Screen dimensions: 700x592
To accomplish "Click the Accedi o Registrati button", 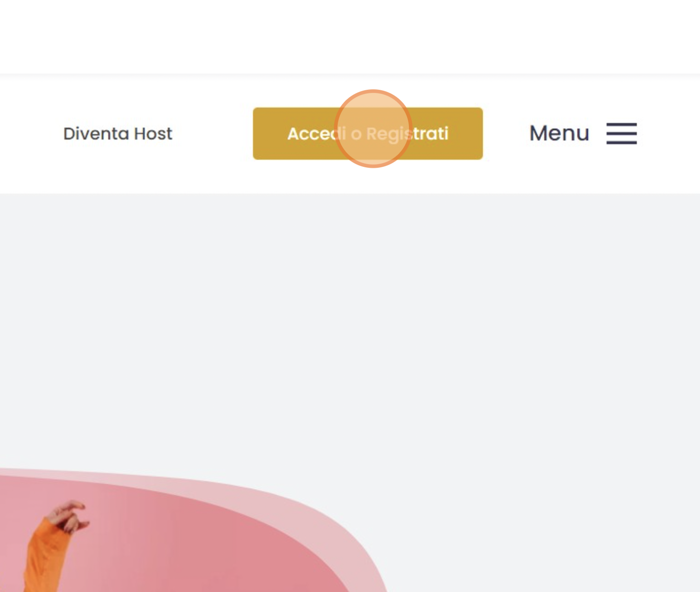I will click(368, 133).
